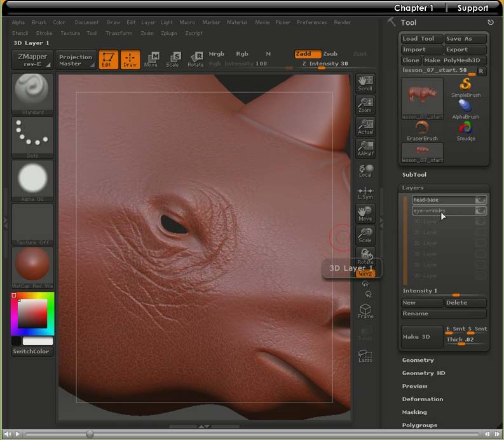Click the Tool palette refresh icon
The image size is (504, 440).
pyautogui.click(x=491, y=22)
